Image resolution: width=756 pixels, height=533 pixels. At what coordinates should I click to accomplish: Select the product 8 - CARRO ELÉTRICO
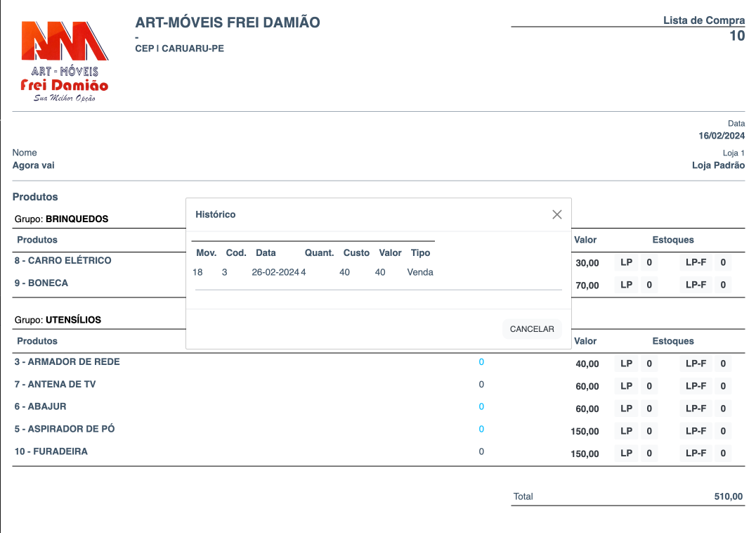63,261
